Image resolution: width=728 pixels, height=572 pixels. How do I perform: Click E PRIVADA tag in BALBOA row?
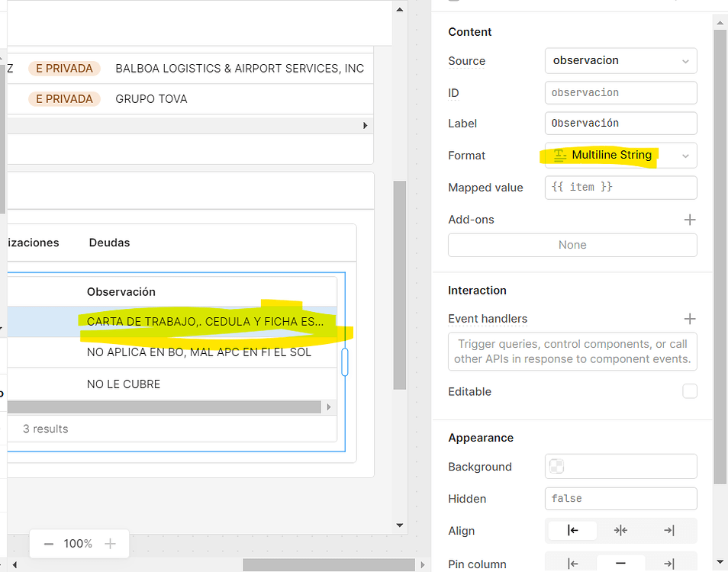65,69
